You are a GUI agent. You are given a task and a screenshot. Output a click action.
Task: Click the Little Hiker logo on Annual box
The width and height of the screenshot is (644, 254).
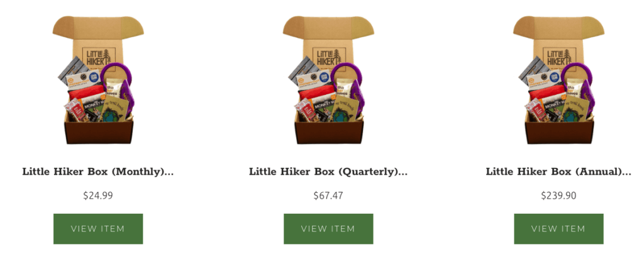pos(559,60)
